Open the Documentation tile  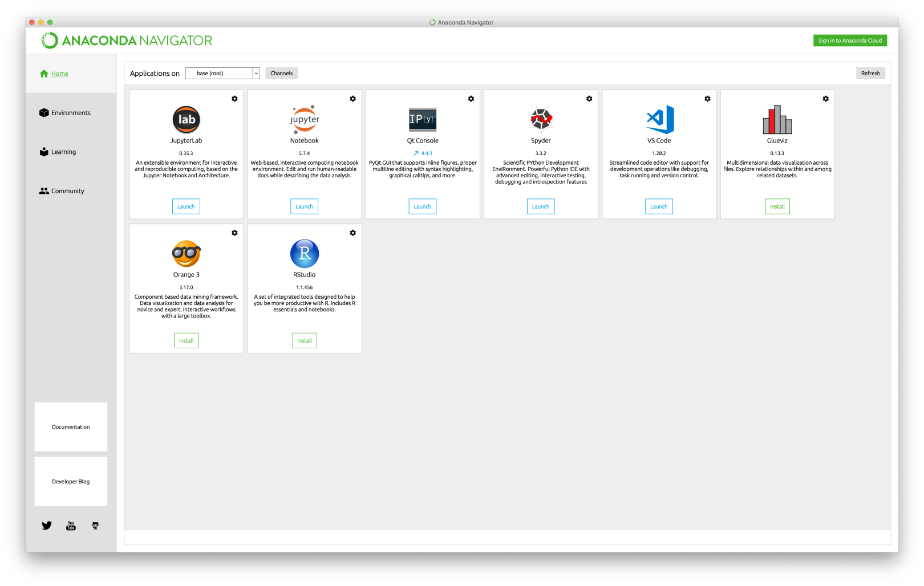tap(71, 427)
